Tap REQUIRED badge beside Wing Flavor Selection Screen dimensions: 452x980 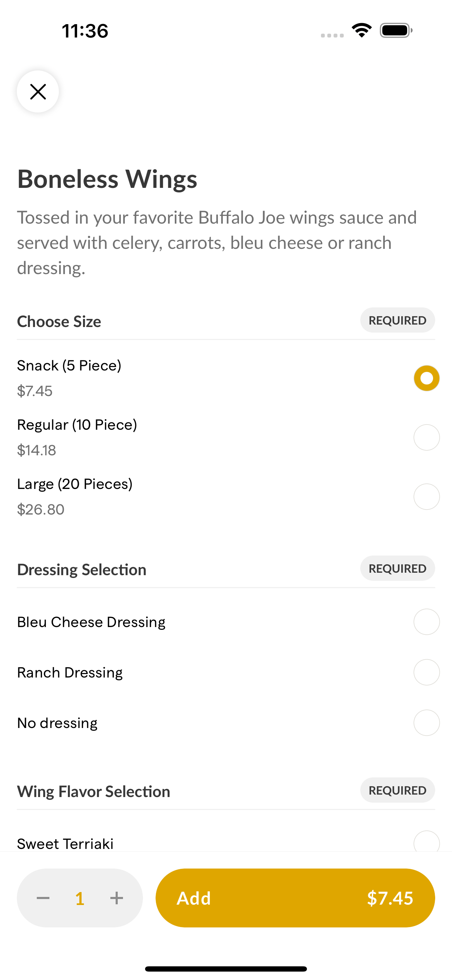click(398, 790)
